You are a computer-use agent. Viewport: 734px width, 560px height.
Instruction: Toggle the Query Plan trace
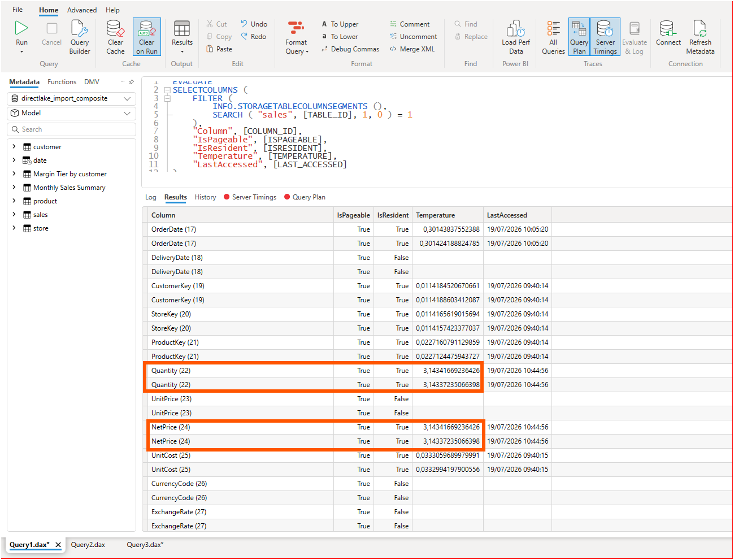[x=579, y=37]
